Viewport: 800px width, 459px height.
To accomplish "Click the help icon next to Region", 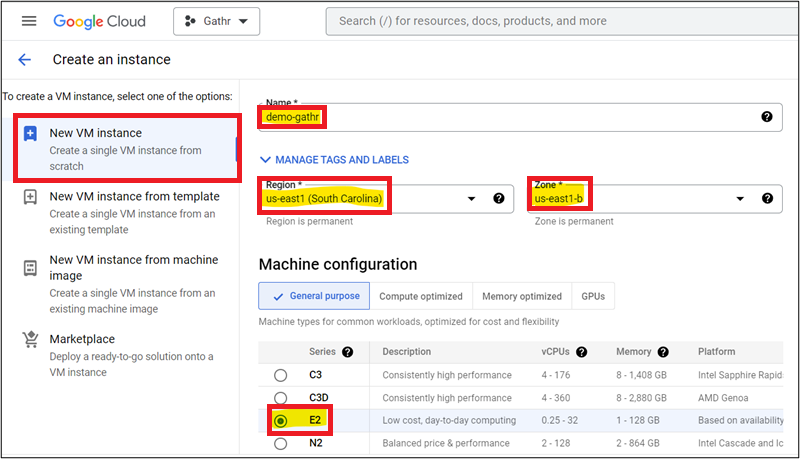I will [x=498, y=199].
